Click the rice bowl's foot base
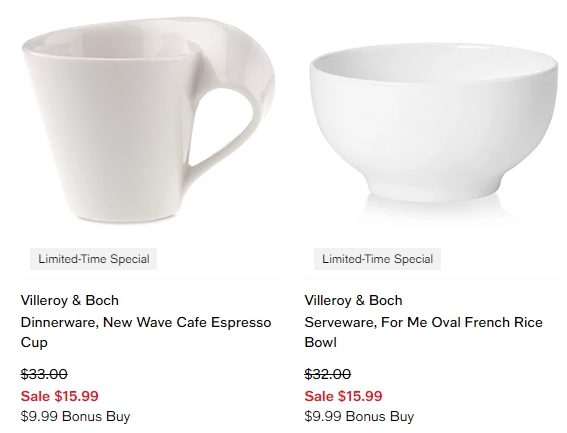 pos(433,190)
